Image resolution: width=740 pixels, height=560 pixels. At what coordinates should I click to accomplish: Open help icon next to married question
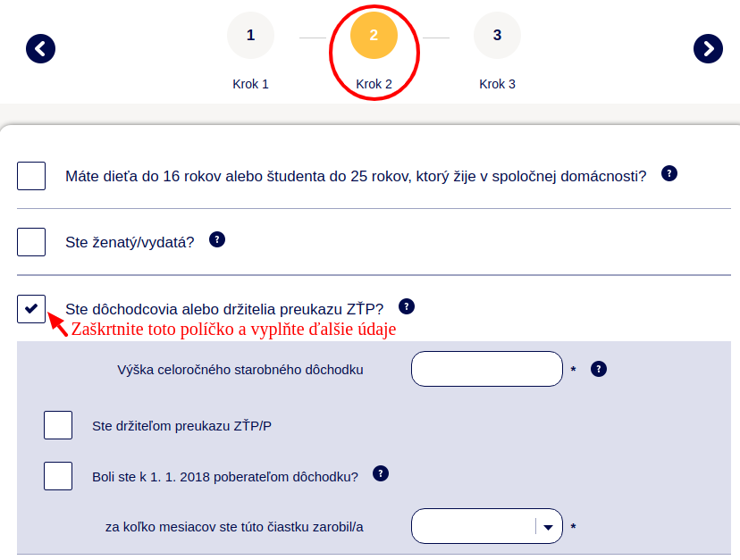(x=216, y=239)
